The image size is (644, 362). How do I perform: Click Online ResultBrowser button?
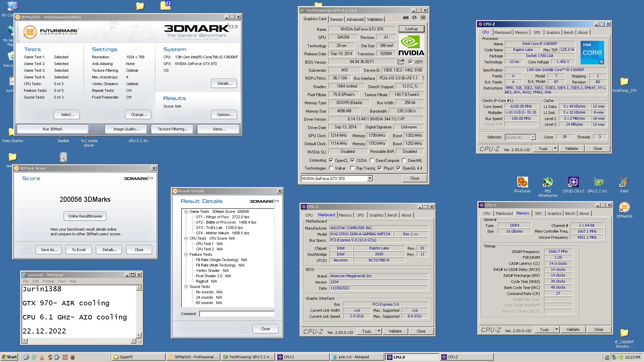(x=85, y=216)
